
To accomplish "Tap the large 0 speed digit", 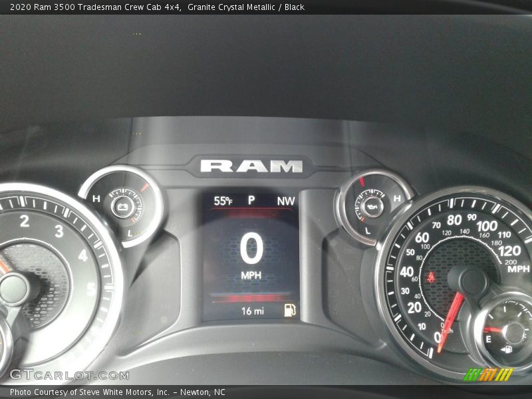I will point(251,249).
